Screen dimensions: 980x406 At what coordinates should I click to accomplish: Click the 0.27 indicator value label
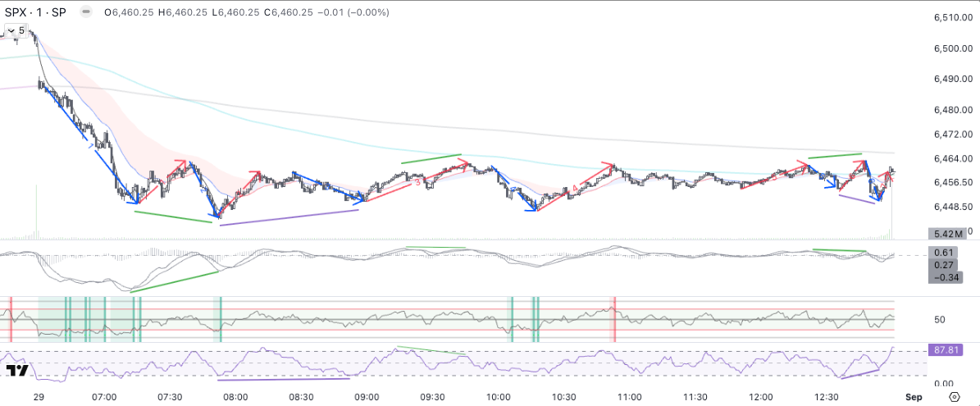coord(943,265)
